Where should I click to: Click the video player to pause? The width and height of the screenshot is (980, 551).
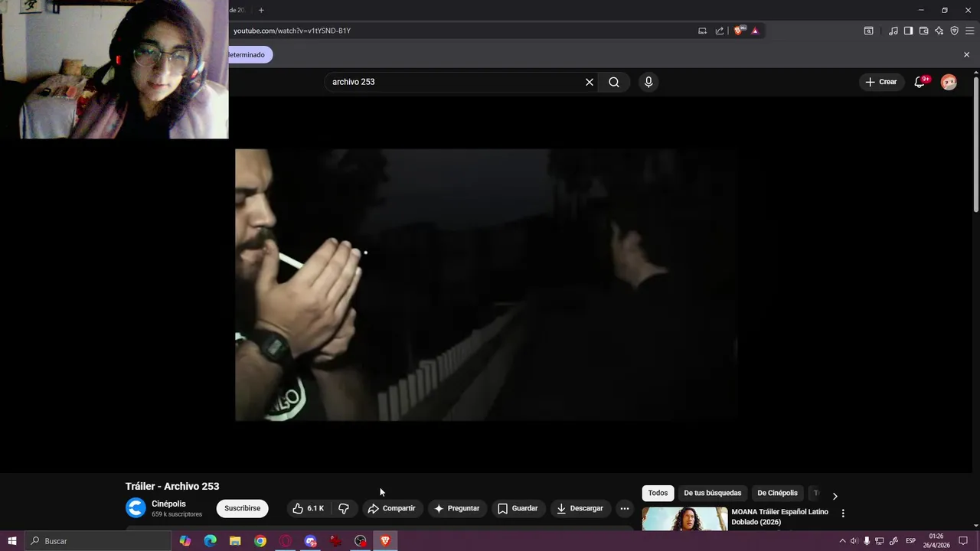(x=485, y=285)
